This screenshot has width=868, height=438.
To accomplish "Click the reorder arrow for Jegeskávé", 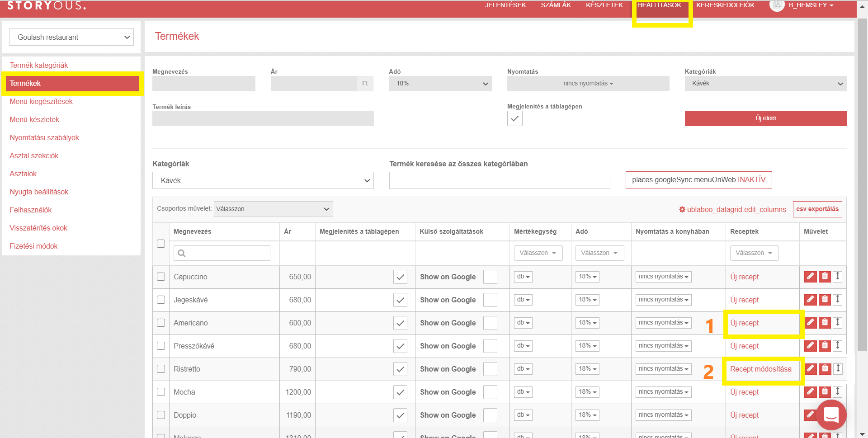I will [838, 299].
